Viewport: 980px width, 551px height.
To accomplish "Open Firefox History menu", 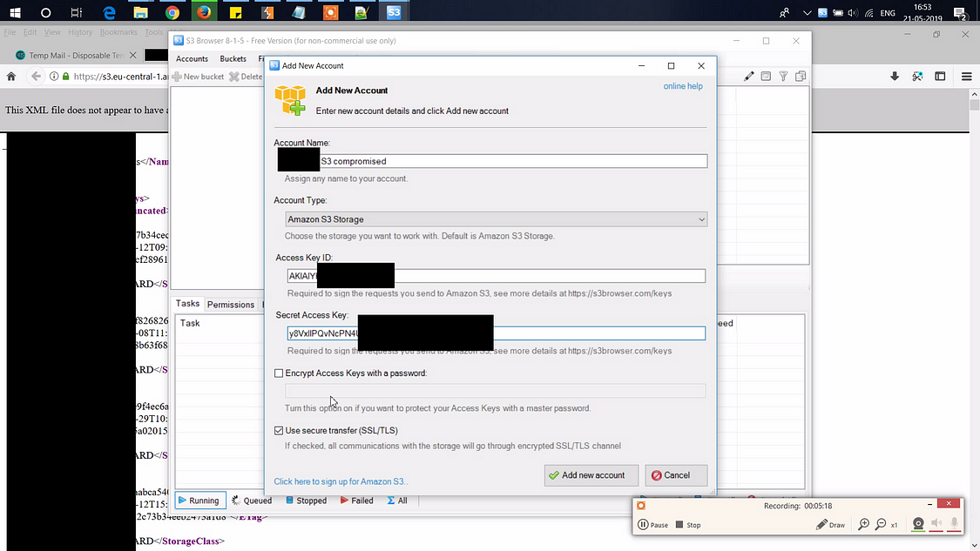I will point(80,32).
